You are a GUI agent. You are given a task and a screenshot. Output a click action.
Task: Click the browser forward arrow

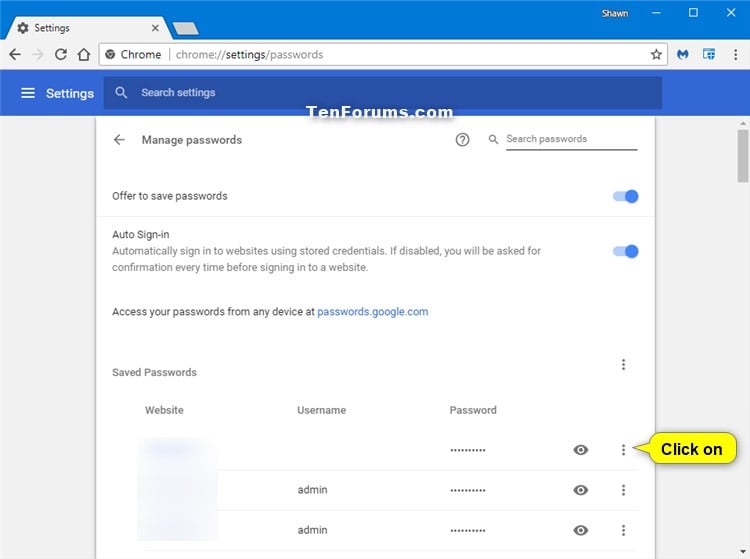(x=38, y=55)
